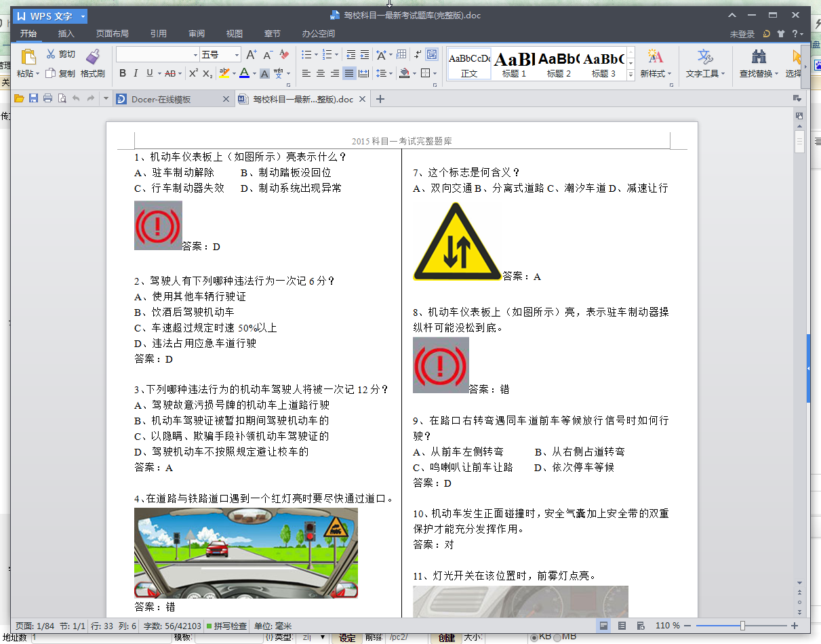Viewport: 821px width, 644px height.
Task: Click the save floppy disk icon
Action: point(33,99)
